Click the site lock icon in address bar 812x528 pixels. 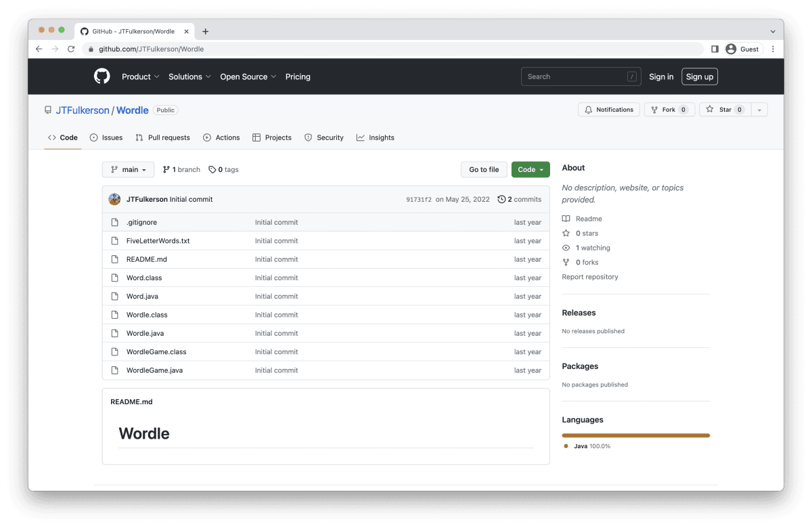[91, 49]
